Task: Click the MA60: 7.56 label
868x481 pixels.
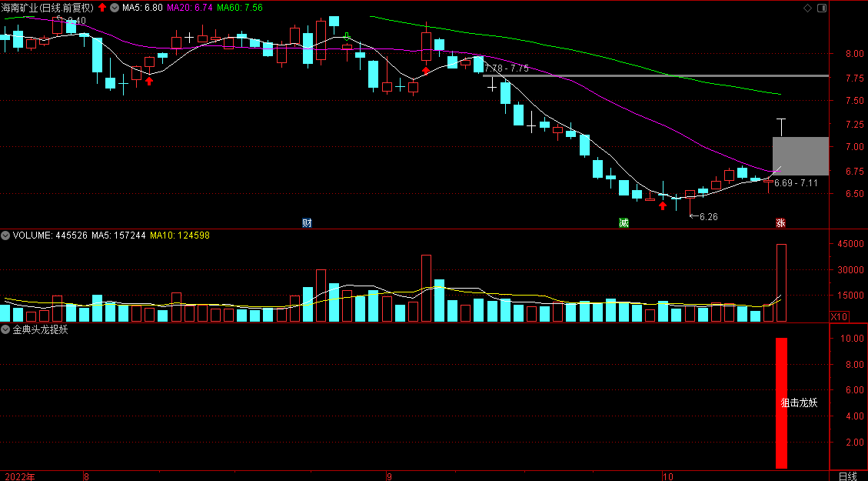Action: 240,8
